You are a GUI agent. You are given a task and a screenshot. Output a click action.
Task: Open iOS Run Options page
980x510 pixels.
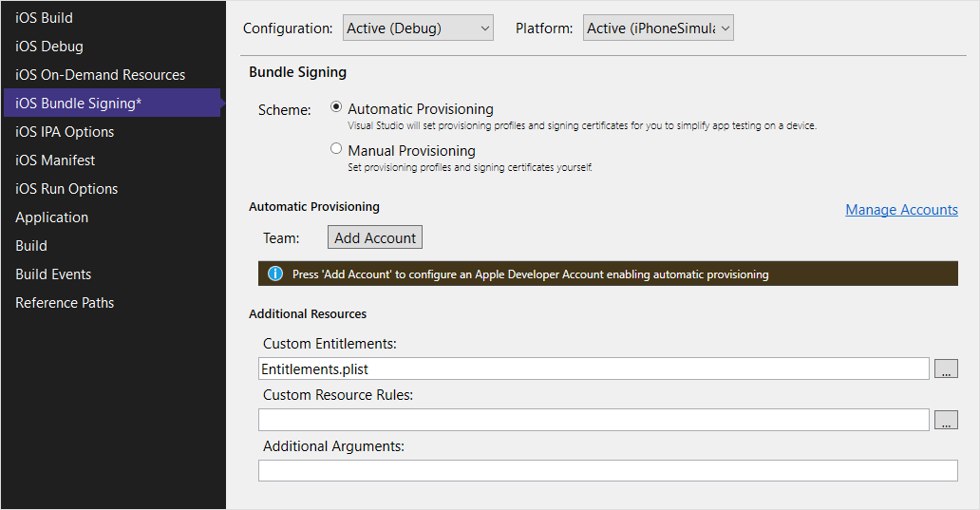[66, 189]
